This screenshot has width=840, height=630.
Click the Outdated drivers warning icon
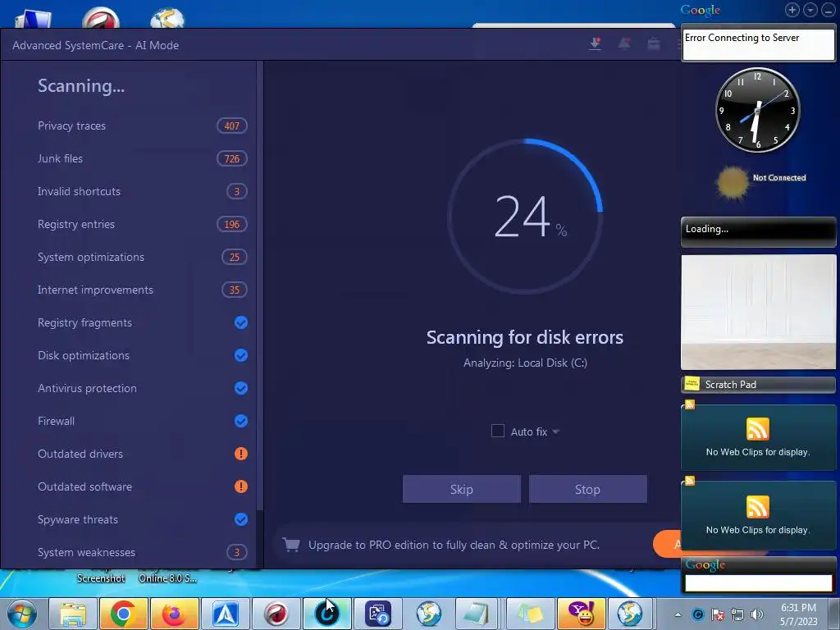click(x=241, y=454)
